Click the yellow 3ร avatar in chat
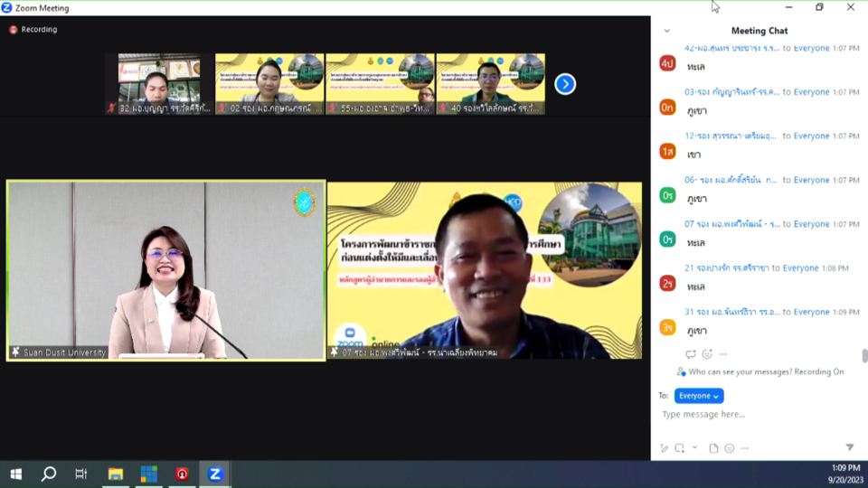The height and width of the screenshot is (488, 868). coord(667,327)
